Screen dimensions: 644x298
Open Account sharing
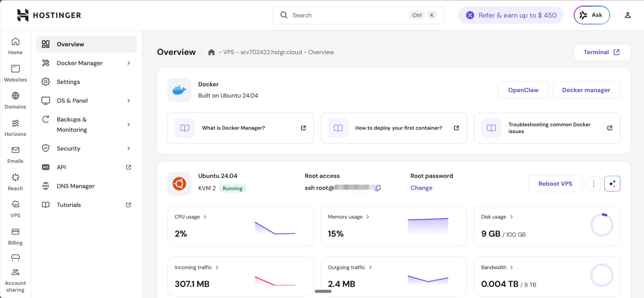click(15, 281)
